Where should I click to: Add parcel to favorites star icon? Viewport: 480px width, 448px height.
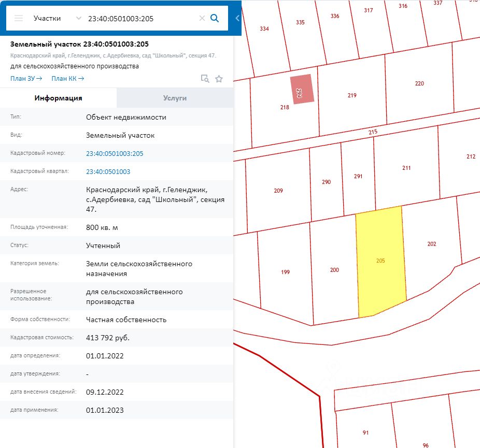pyautogui.click(x=219, y=79)
